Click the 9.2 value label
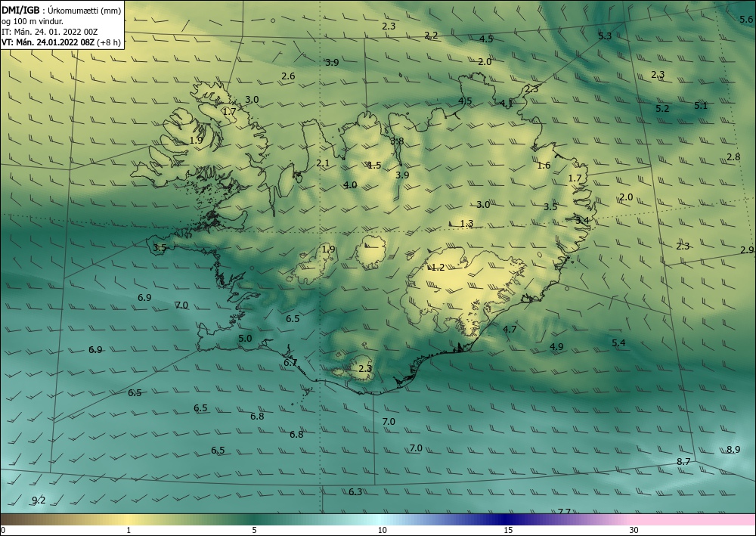This screenshot has height=536, width=756. point(39,500)
